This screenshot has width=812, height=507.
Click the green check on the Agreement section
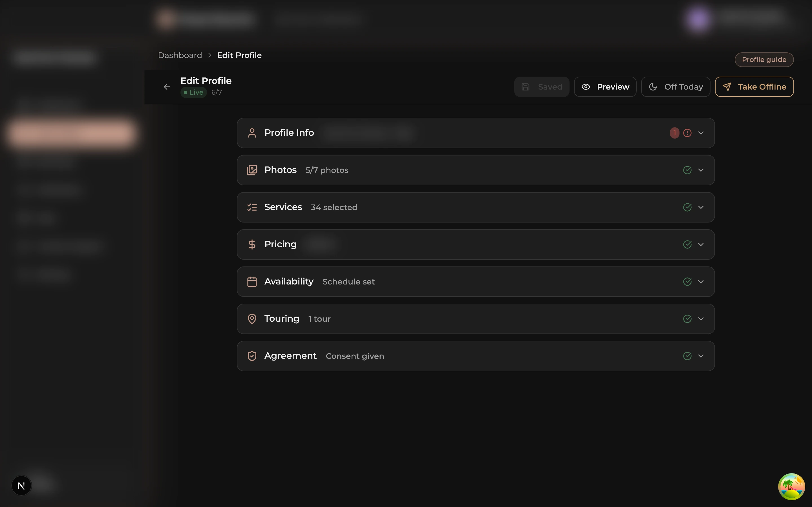pyautogui.click(x=687, y=356)
